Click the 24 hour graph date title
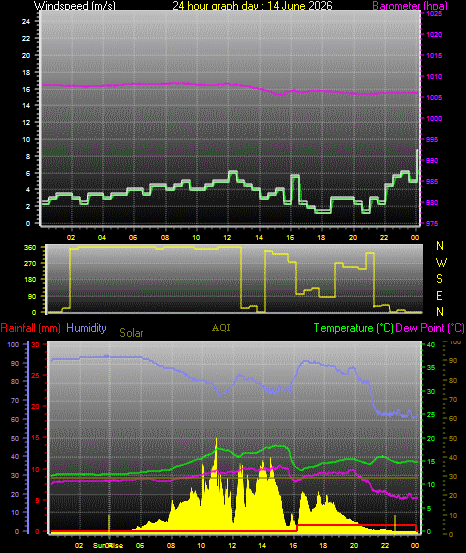The width and height of the screenshot is (466, 553). (252, 6)
